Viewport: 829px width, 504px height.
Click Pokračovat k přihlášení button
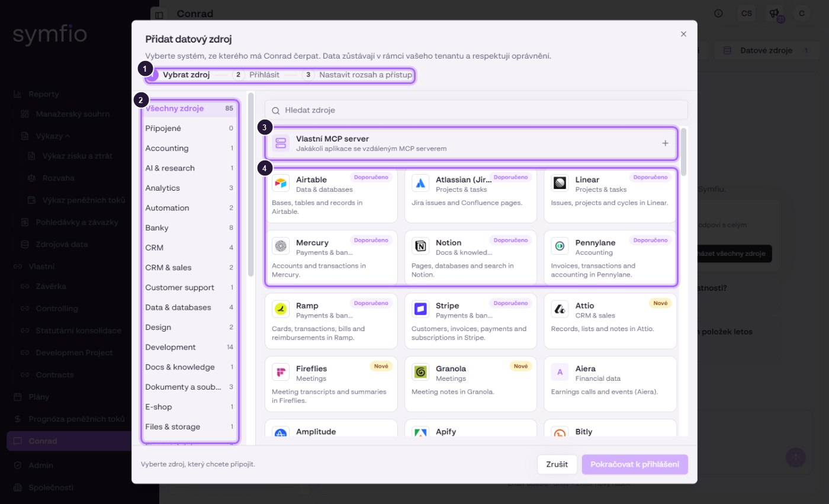coord(635,465)
